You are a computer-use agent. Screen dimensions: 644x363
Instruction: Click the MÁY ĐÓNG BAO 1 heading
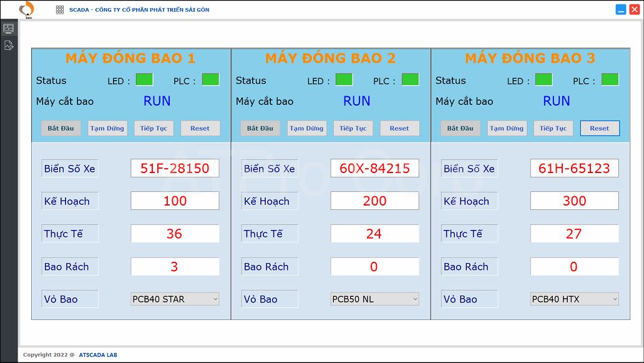130,58
